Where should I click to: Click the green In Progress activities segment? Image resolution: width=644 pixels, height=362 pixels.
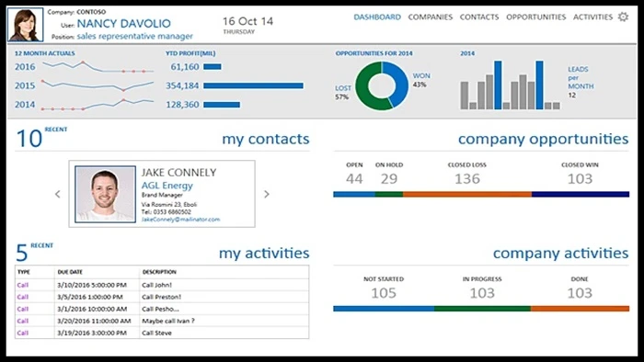pos(482,309)
